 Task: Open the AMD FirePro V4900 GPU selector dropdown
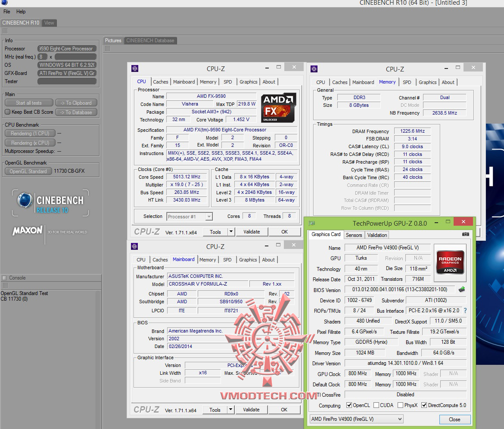click(357, 419)
